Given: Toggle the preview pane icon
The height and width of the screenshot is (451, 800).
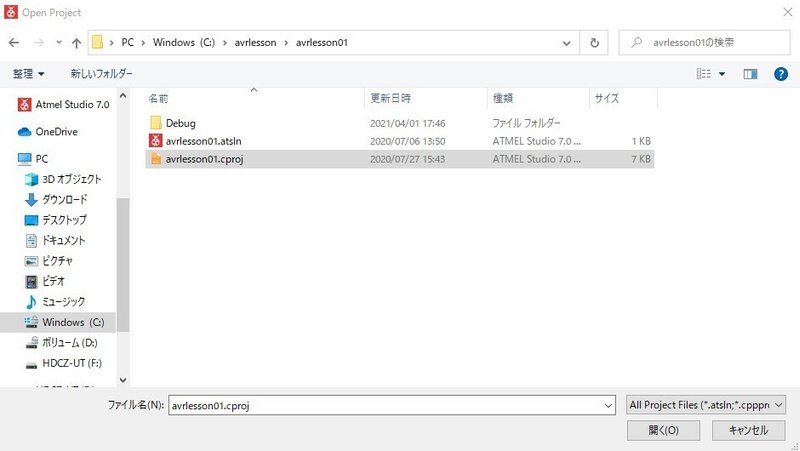Looking at the screenshot, I should pyautogui.click(x=750, y=74).
